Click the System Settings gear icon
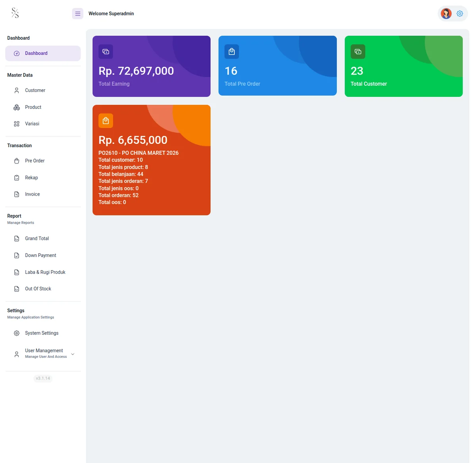 17,333
